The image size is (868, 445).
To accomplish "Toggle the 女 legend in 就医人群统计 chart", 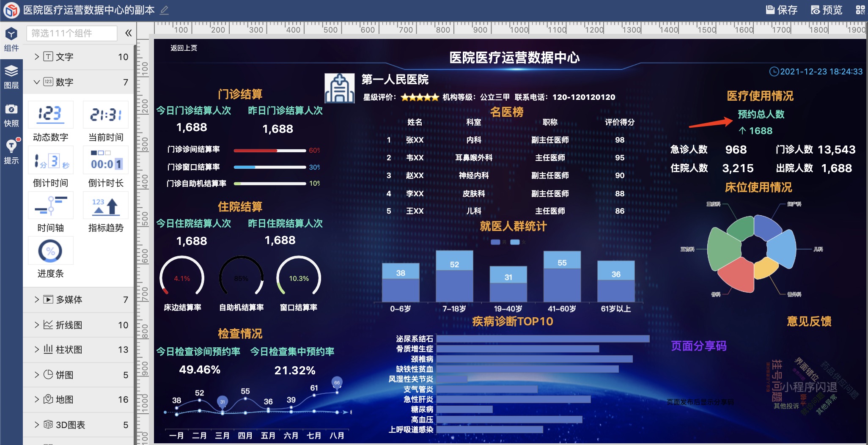I will [515, 242].
